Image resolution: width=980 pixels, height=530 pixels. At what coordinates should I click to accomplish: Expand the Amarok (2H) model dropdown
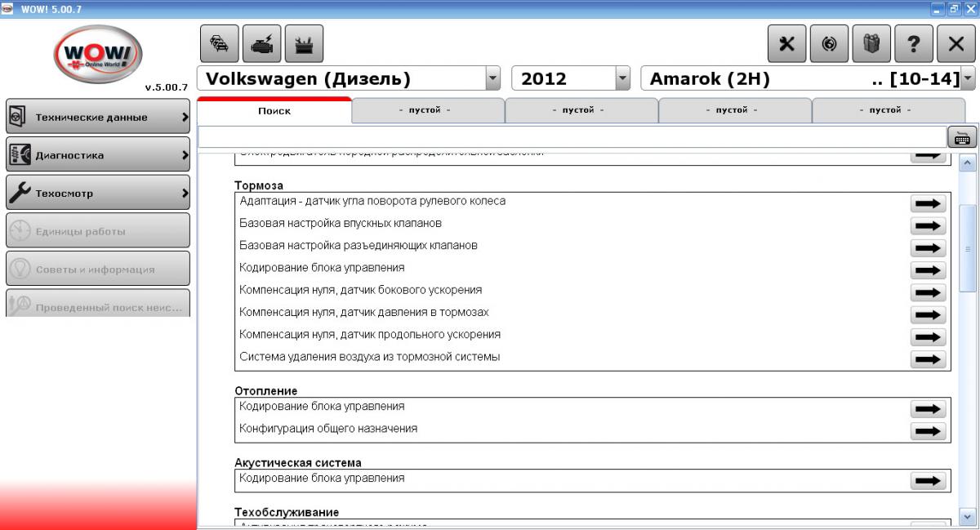pos(969,78)
